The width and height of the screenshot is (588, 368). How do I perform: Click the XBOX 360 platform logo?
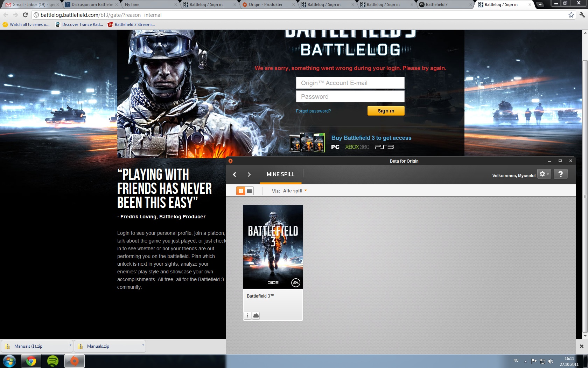(x=357, y=147)
